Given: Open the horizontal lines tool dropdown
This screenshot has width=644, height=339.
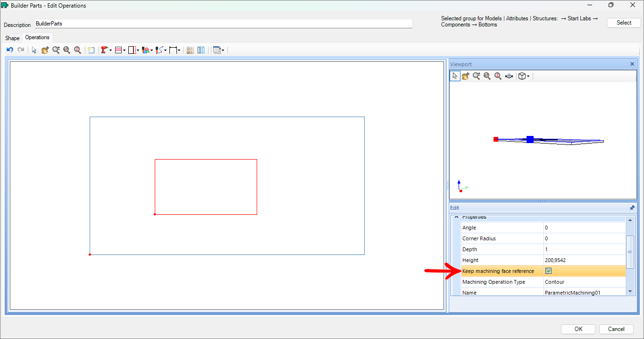Looking at the screenshot, I should pyautogui.click(x=125, y=50).
